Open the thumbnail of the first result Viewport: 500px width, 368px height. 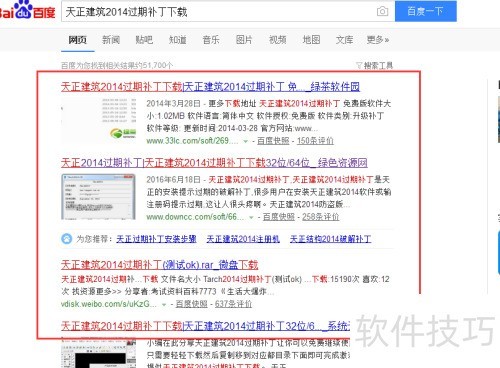[98, 121]
